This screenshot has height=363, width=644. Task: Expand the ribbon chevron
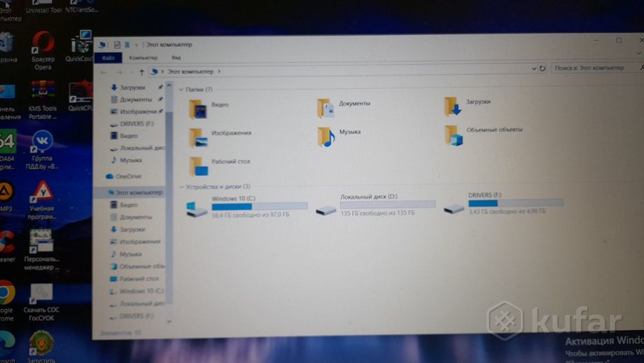639,53
